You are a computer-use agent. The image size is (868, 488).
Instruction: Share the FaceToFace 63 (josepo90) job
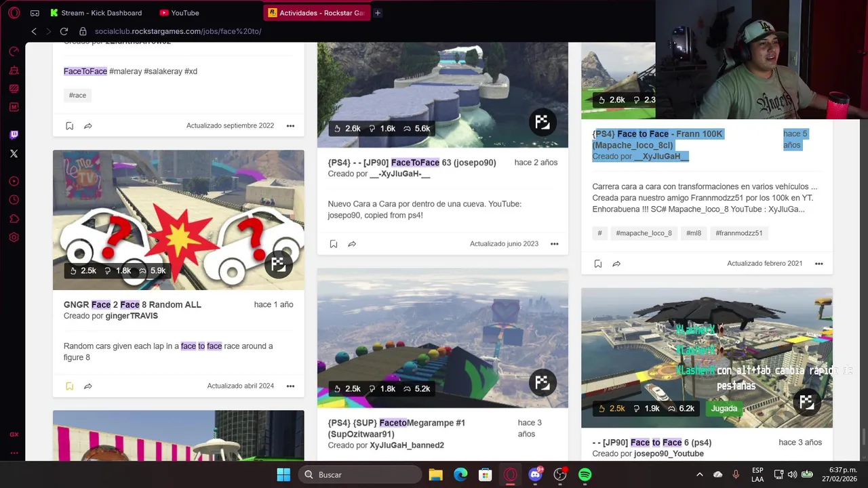pyautogui.click(x=352, y=244)
